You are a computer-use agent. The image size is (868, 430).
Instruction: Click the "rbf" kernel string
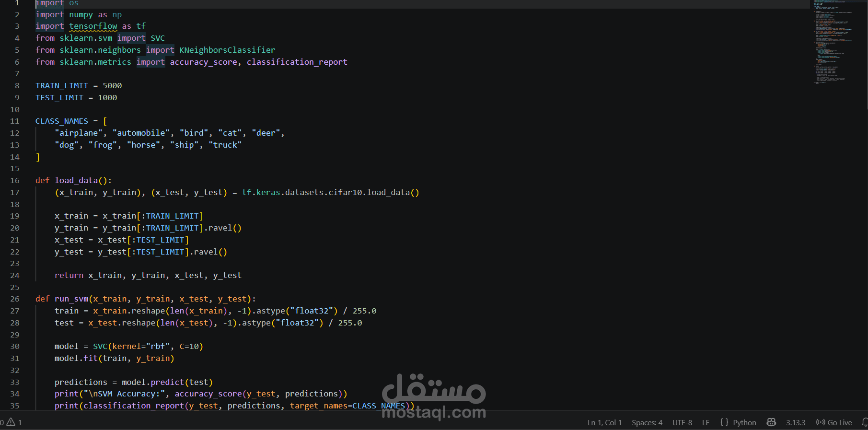[x=158, y=347]
